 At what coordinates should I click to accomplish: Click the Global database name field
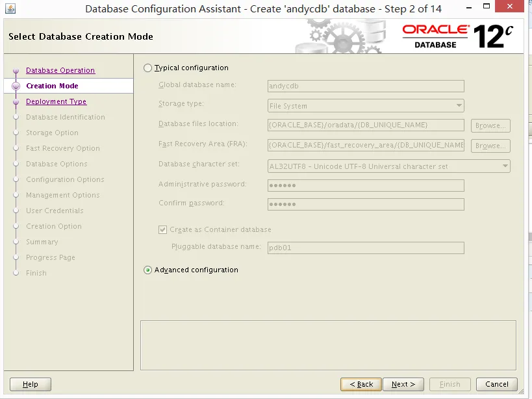tap(366, 86)
